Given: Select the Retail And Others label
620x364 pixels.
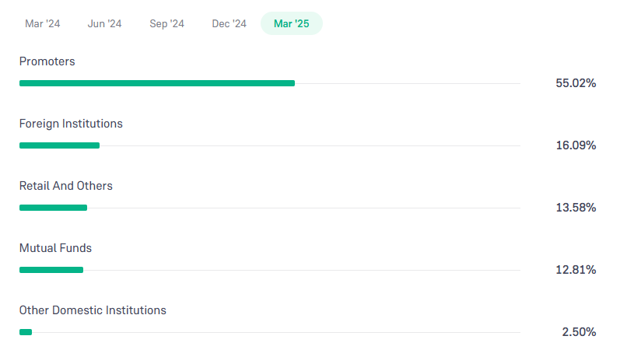Looking at the screenshot, I should coord(66,186).
